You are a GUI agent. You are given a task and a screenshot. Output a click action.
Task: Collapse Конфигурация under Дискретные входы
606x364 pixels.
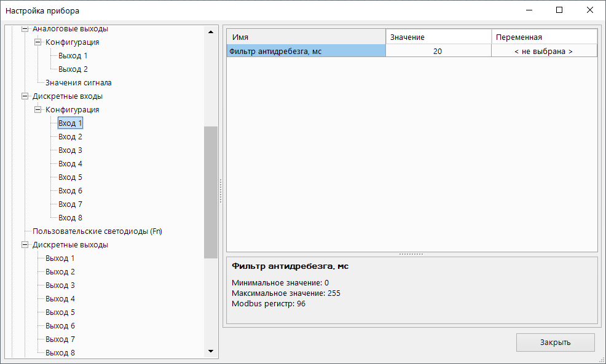(x=38, y=110)
